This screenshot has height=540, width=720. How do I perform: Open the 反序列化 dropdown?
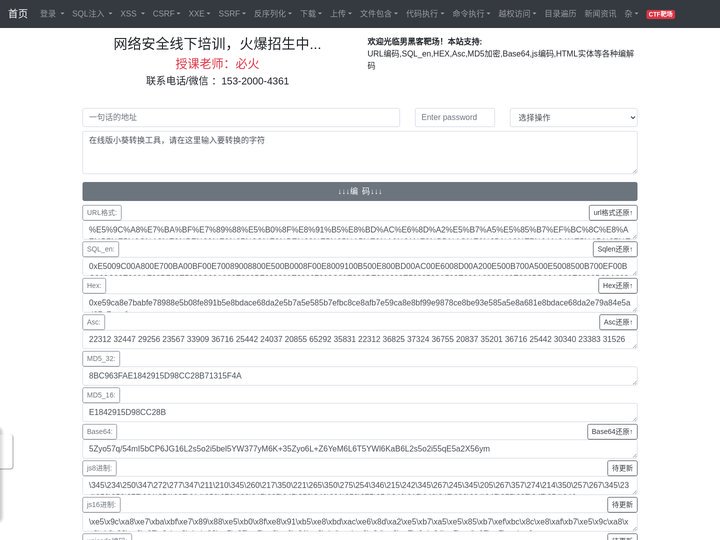tap(273, 14)
